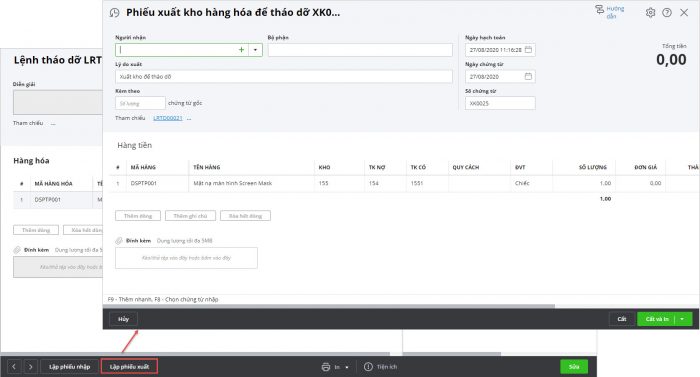Screen dimensions: 700x377
Task: Open calendar for Ngày chứng từ
Action: pos(528,76)
